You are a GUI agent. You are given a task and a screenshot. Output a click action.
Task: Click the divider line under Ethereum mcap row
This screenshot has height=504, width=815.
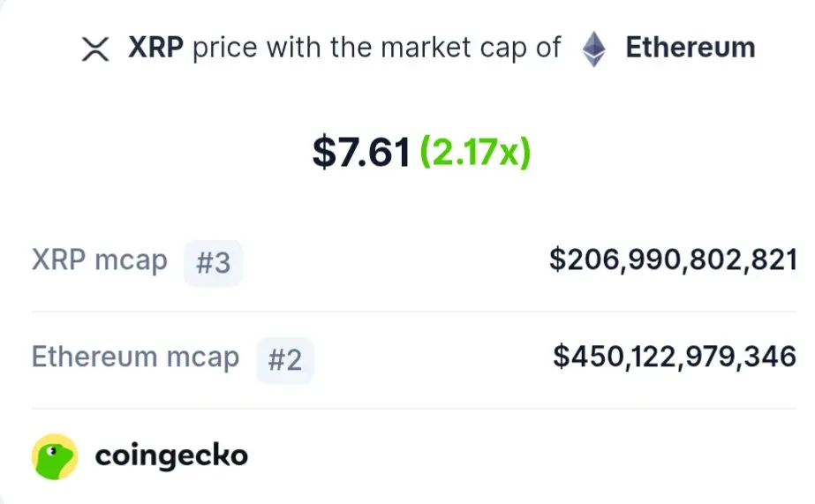(x=414, y=409)
